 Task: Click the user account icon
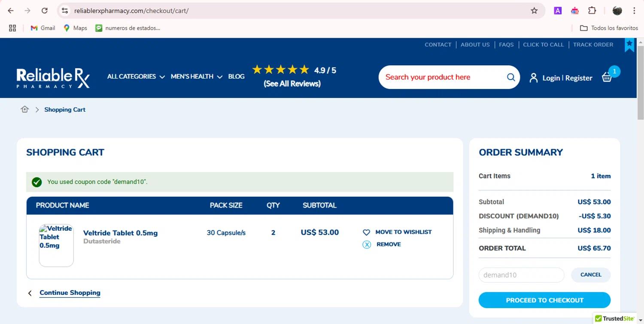point(533,78)
